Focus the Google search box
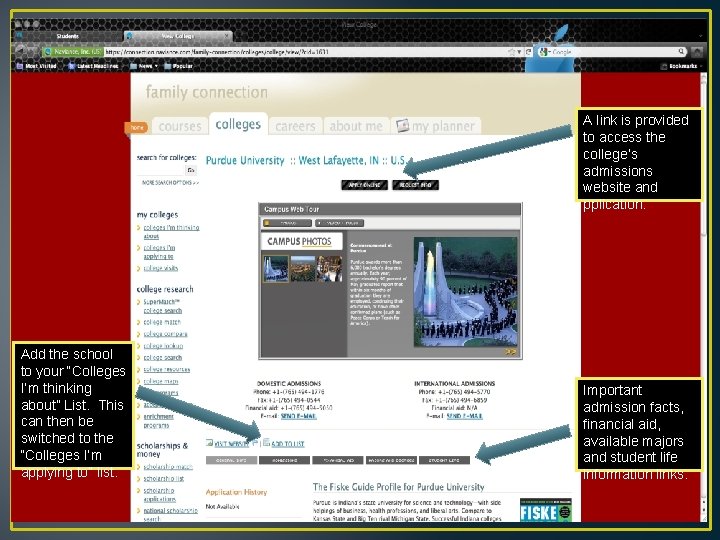 pos(614,52)
